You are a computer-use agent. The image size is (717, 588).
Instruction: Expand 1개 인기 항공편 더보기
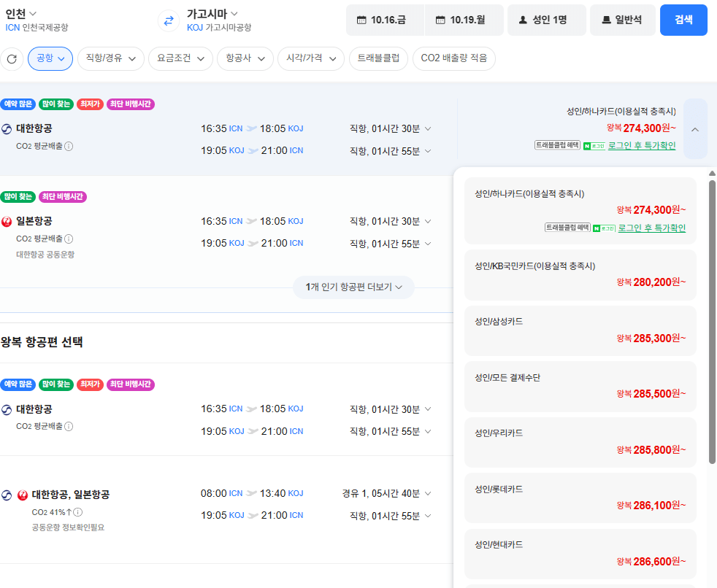point(353,287)
